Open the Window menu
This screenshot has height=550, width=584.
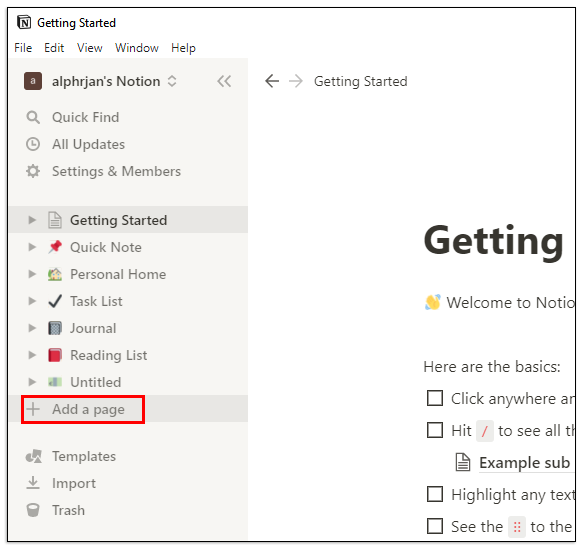point(137,48)
